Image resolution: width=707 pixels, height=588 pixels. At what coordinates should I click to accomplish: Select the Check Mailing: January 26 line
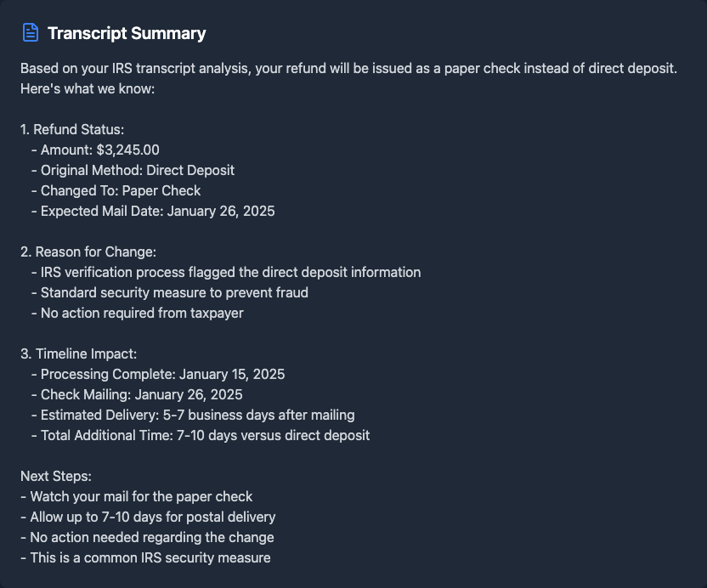point(141,394)
